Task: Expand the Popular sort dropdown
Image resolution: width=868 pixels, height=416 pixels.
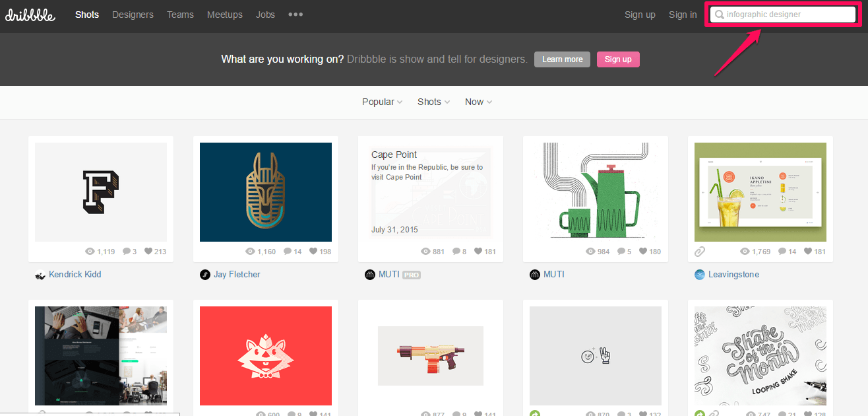Action: (x=382, y=102)
